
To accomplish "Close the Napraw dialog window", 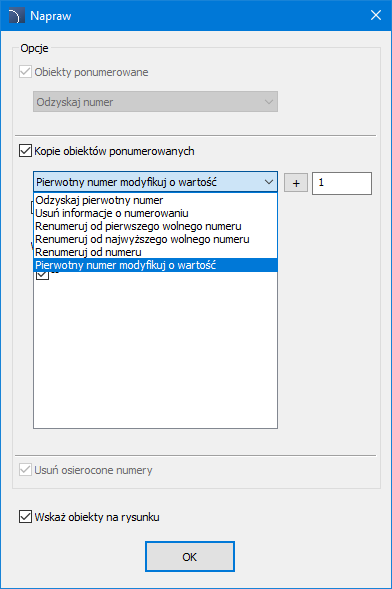I will tap(376, 15).
